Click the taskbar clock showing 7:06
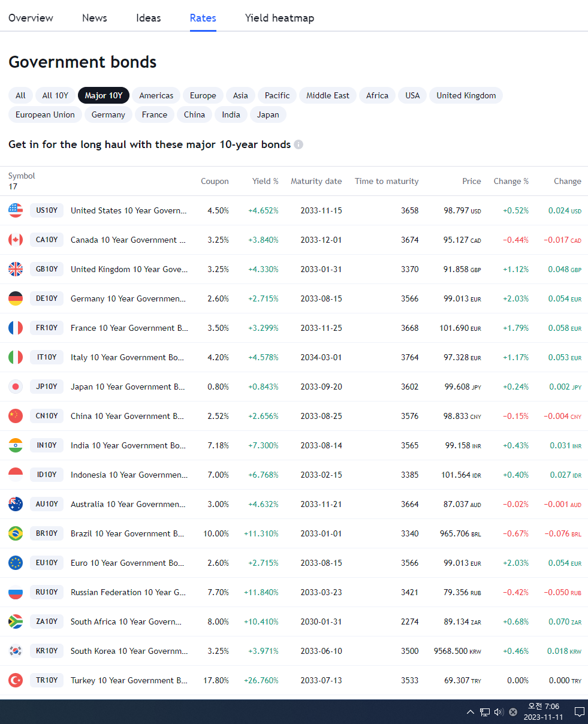The height and width of the screenshot is (724, 588). click(543, 712)
